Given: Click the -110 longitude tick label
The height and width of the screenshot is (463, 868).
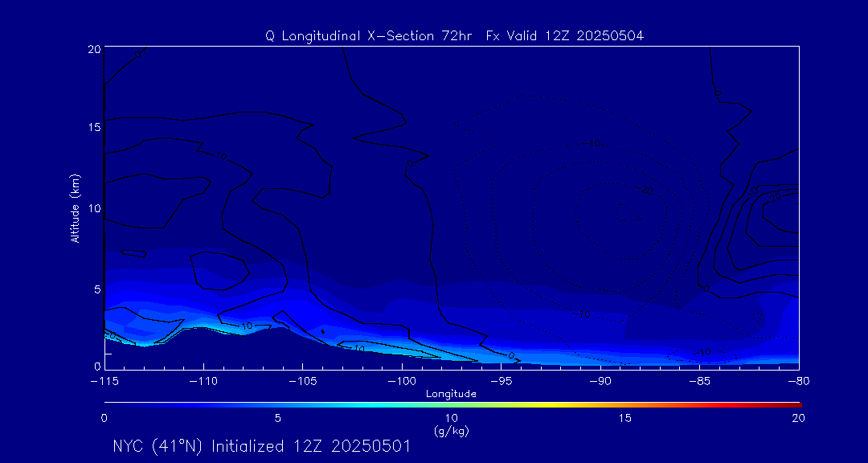Looking at the screenshot, I should click(203, 382).
